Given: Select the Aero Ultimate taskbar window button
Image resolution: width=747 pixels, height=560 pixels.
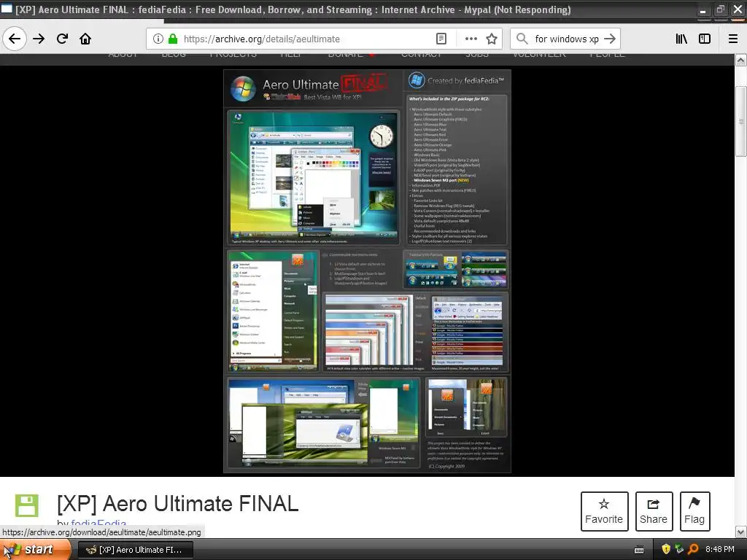Looking at the screenshot, I should pyautogui.click(x=135, y=550).
